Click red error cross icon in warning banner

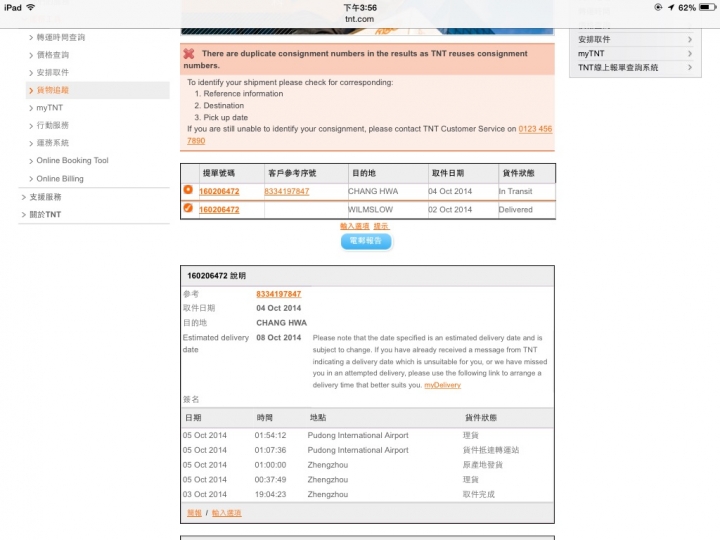point(189,54)
